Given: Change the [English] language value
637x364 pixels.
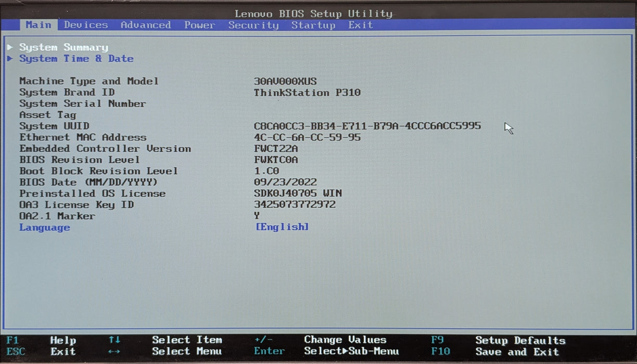Looking at the screenshot, I should coord(282,227).
